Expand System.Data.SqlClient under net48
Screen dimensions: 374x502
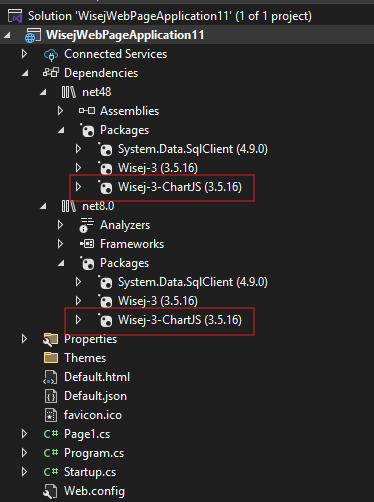pos(78,149)
